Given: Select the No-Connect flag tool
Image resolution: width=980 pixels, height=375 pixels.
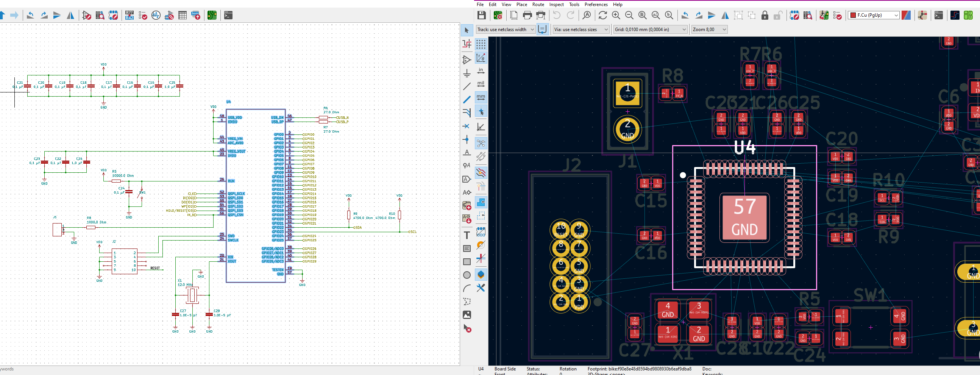Looking at the screenshot, I should pos(467,126).
